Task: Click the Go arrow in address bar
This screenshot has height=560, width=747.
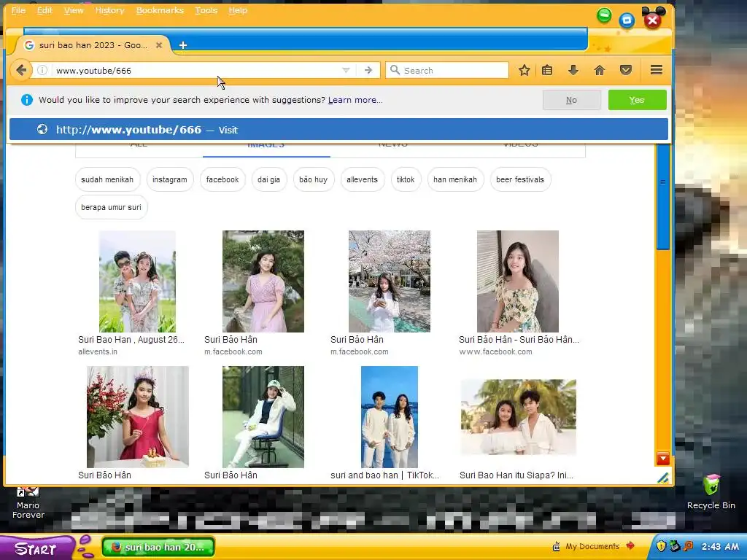Action: 368,71
